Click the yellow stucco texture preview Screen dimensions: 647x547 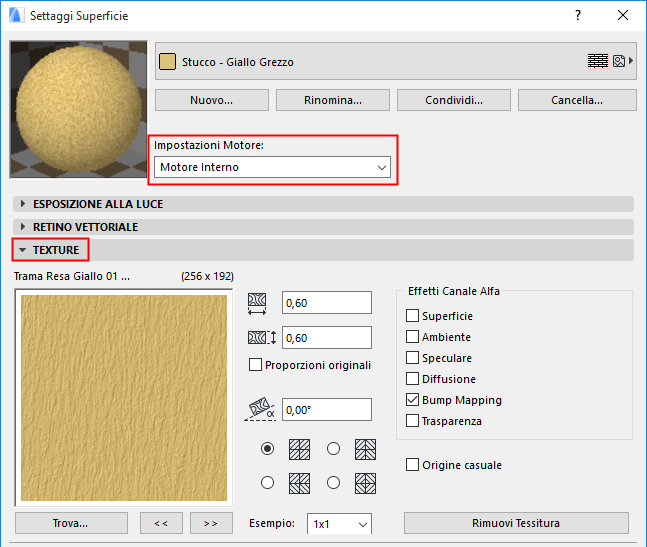click(x=124, y=398)
